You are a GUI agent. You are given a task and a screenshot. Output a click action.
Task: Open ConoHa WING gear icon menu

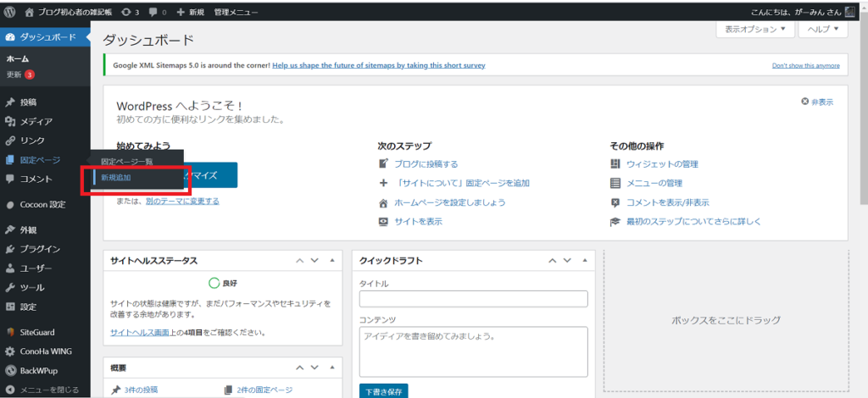(x=9, y=351)
